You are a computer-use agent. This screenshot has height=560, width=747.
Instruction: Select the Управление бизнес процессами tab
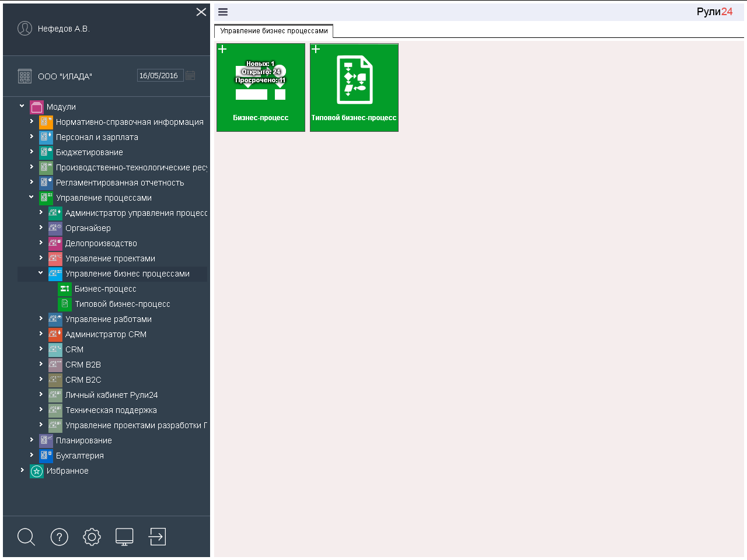pyautogui.click(x=274, y=31)
